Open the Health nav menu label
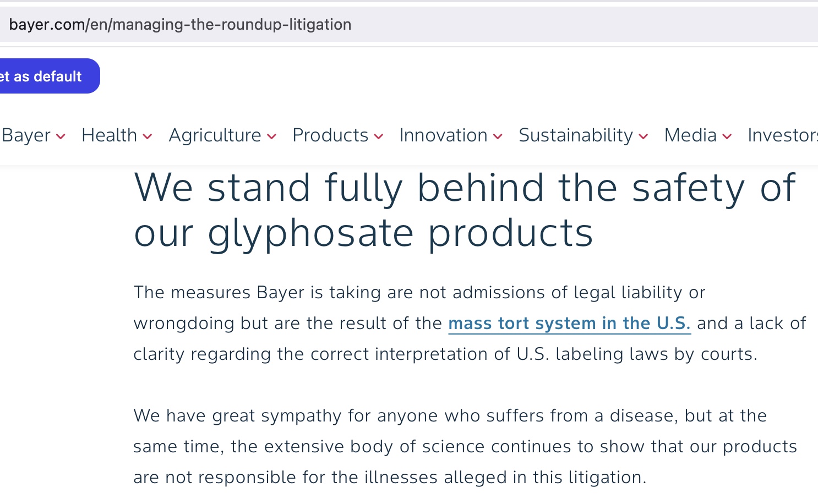 (109, 135)
